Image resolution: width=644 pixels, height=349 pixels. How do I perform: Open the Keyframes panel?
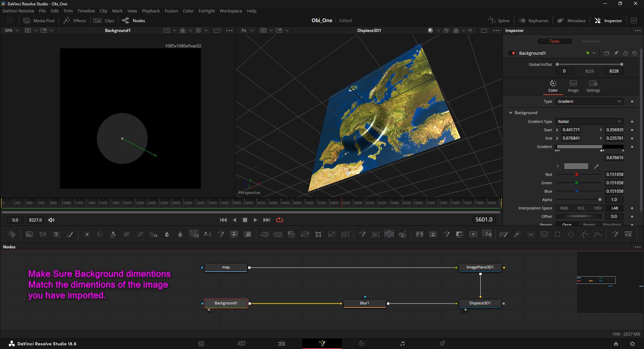pos(533,20)
